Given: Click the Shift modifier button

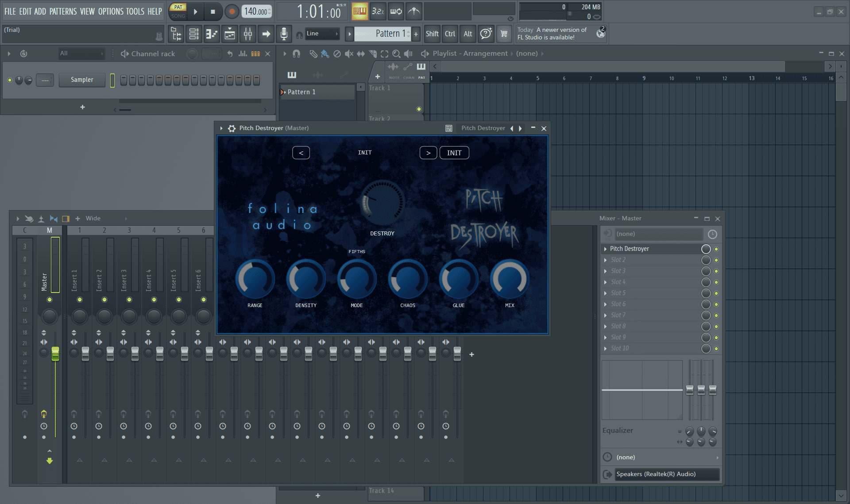Looking at the screenshot, I should (x=432, y=34).
